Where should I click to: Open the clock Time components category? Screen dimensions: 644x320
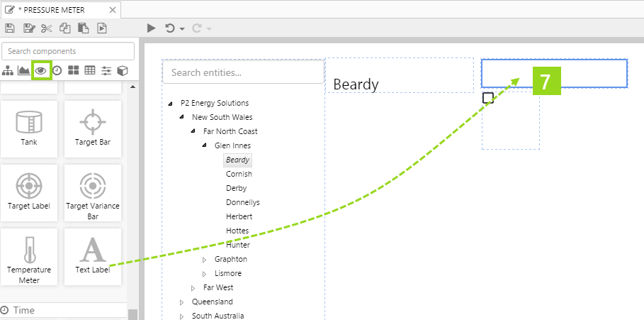point(57,70)
